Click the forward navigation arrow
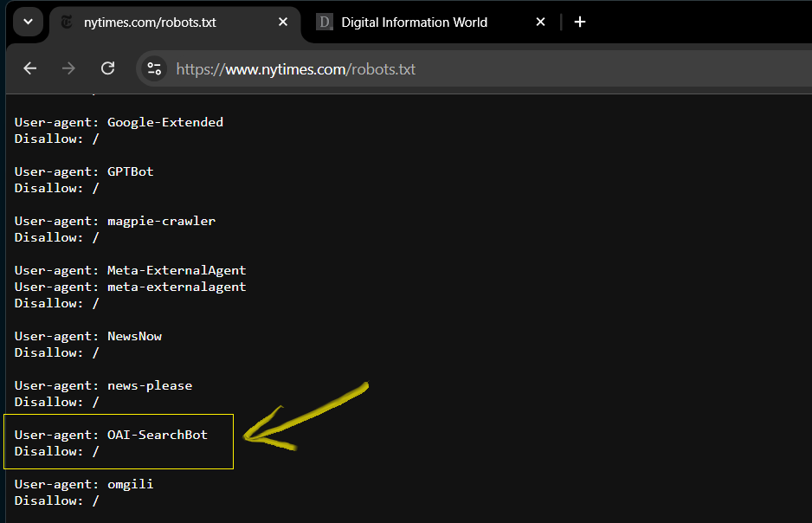The image size is (812, 523). 69,68
